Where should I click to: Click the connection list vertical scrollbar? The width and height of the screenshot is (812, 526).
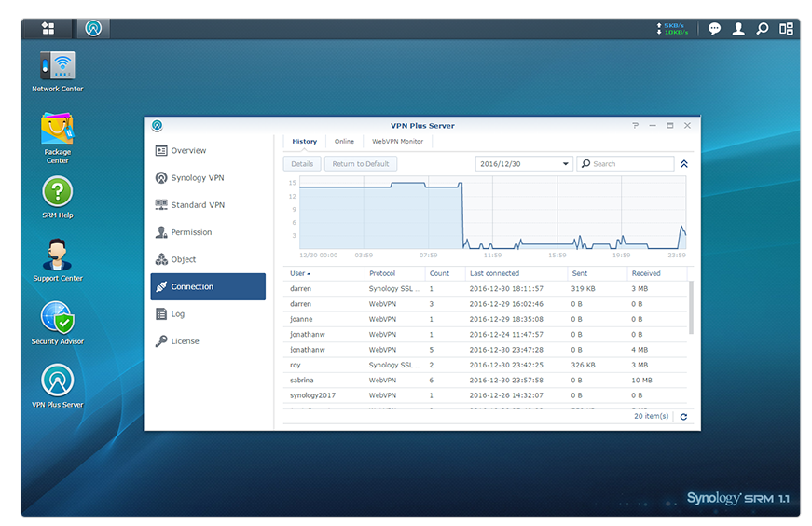[x=691, y=308]
